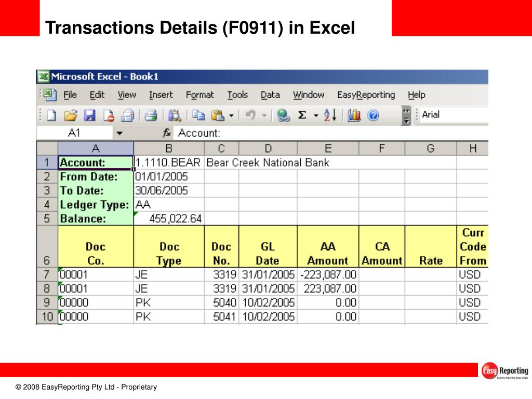Click the Ledger Type: label cell
The width and height of the screenshot is (532, 399).
pyautogui.click(x=96, y=205)
